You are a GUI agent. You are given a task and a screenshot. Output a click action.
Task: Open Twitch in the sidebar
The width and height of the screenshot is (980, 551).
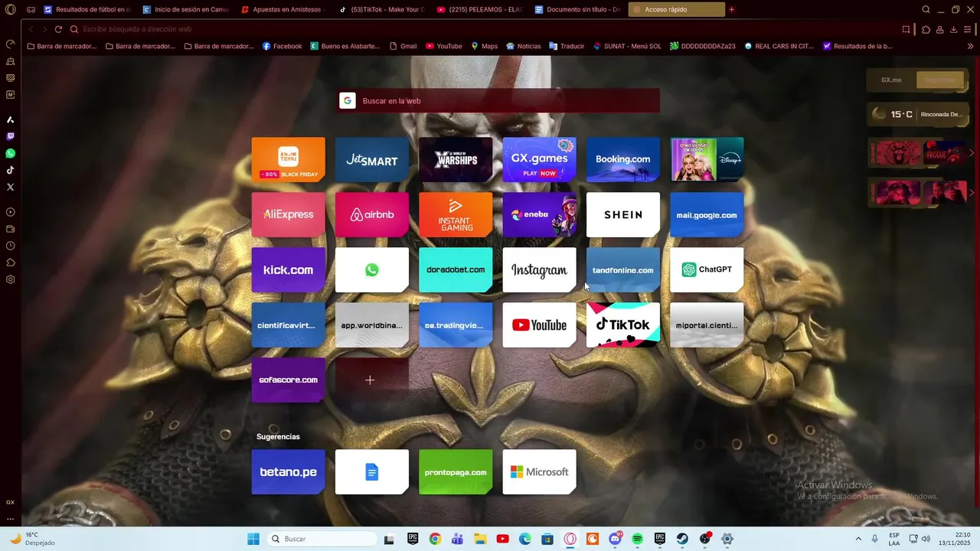click(x=10, y=136)
